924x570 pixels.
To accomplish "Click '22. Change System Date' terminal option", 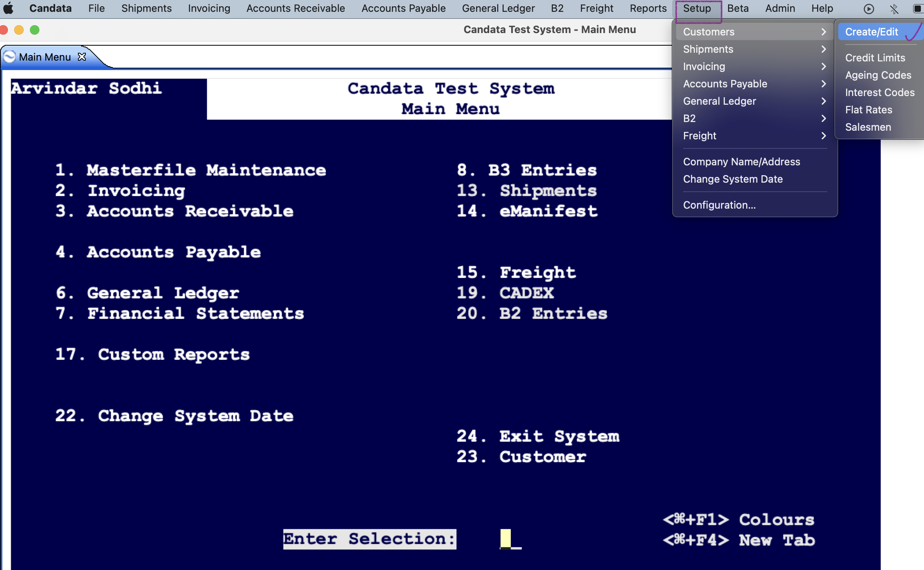I will [x=174, y=416].
